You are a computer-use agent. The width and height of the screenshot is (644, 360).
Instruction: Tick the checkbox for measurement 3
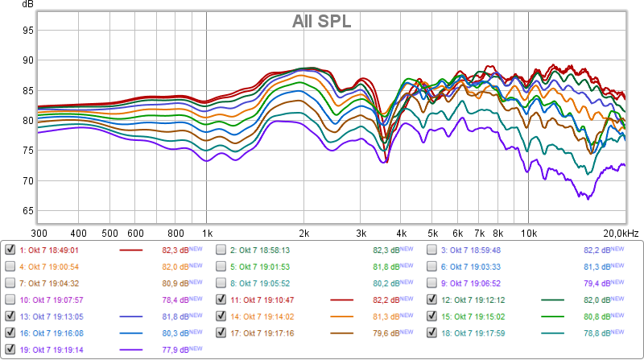[433, 250]
